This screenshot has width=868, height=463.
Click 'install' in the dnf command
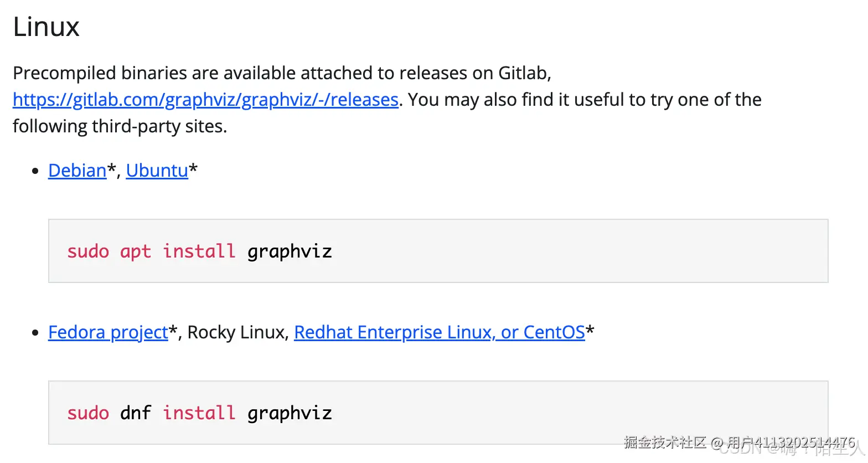tap(199, 413)
